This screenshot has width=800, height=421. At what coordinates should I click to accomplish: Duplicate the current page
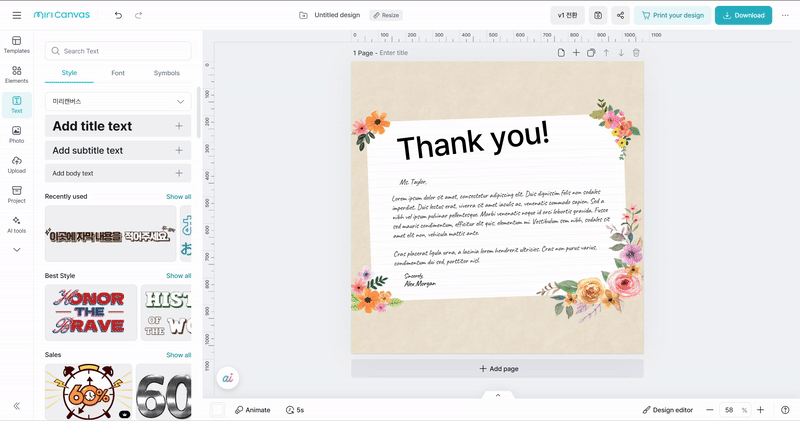[591, 53]
